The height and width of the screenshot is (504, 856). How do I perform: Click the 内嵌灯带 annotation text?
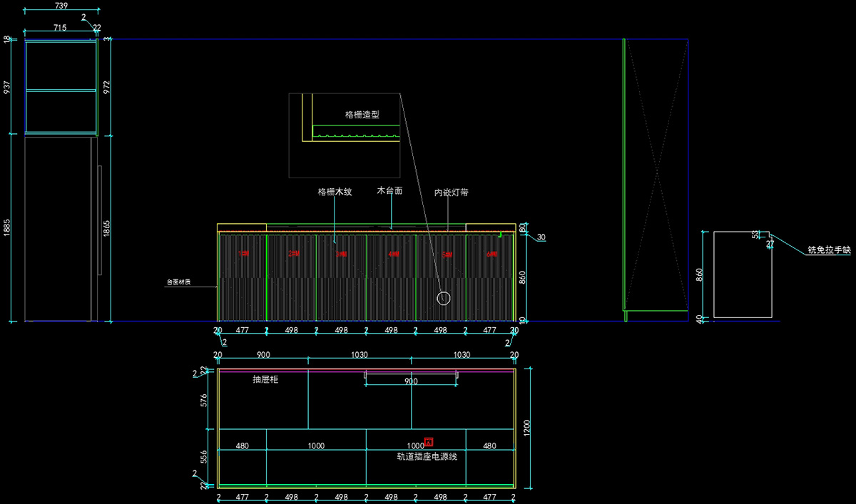click(451, 192)
